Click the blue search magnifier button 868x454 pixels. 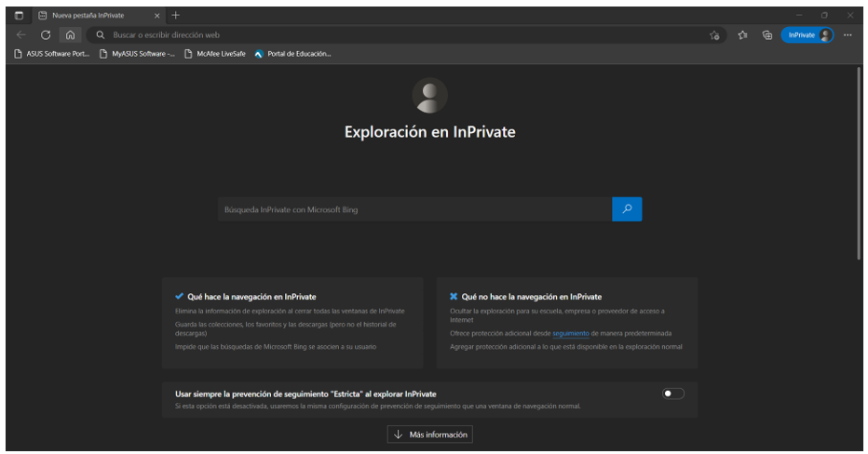pos(627,209)
